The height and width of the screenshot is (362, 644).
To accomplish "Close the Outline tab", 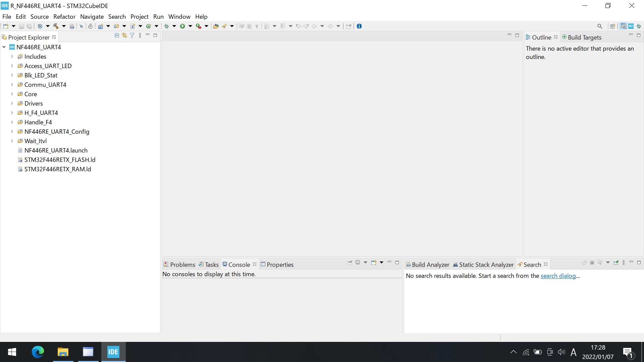I will 556,37.
